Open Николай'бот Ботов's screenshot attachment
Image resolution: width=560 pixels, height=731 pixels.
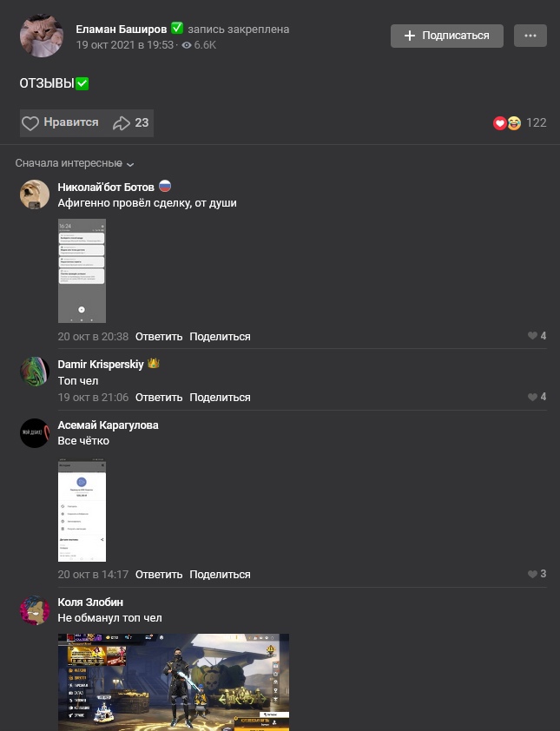point(82,271)
